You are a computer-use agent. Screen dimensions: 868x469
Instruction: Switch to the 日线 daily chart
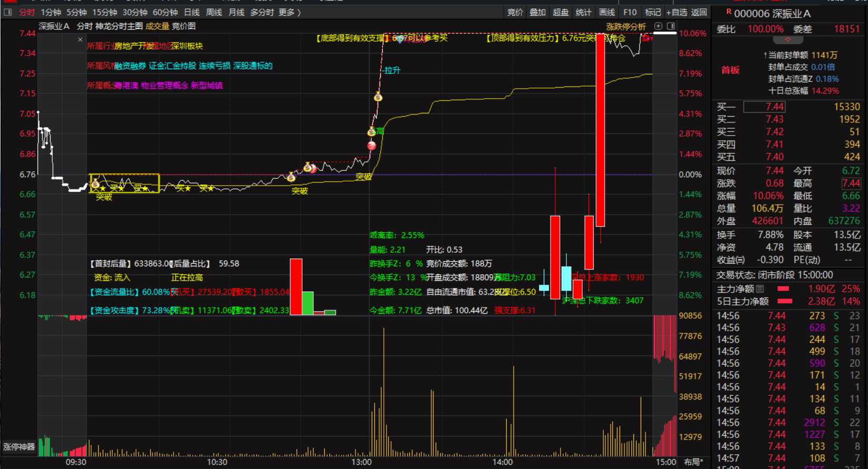(192, 12)
